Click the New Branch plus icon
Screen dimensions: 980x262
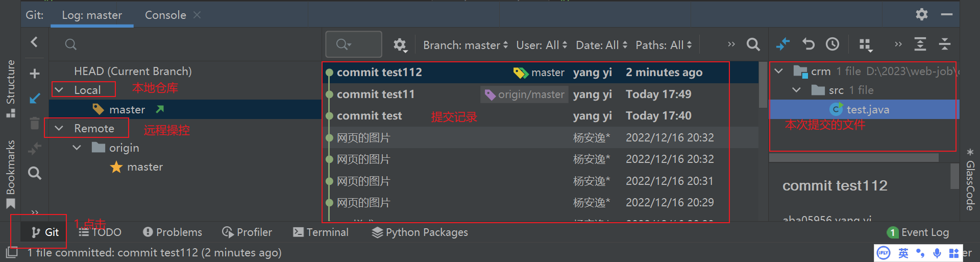click(x=35, y=74)
